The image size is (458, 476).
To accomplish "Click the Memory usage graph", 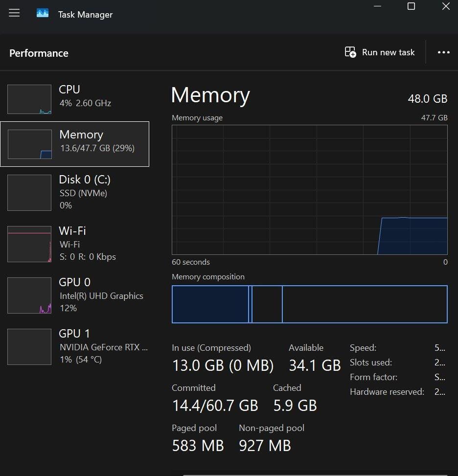I will tap(309, 190).
